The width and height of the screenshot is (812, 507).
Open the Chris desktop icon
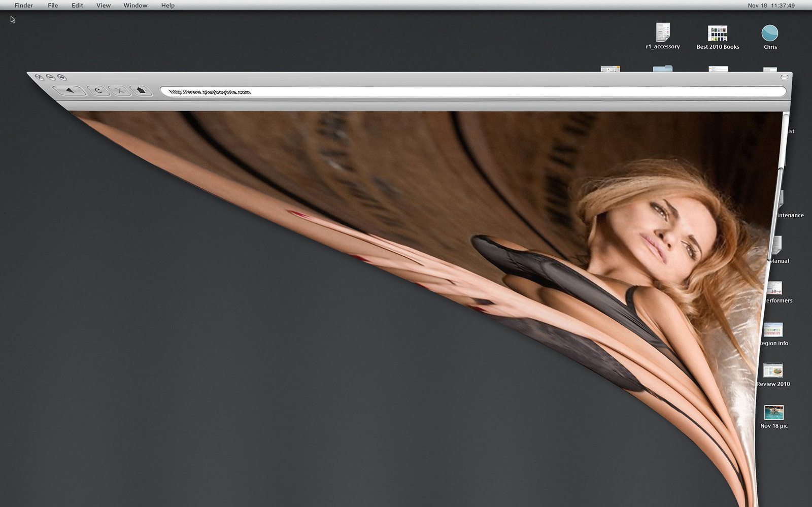[770, 33]
